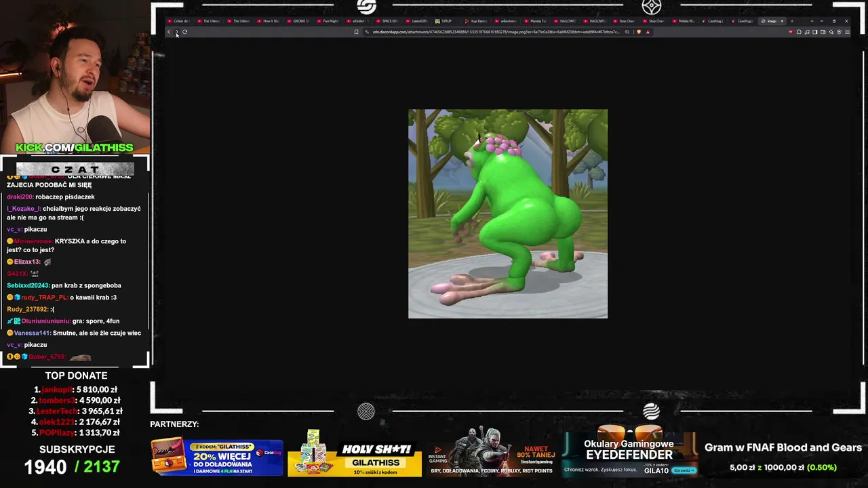The width and height of the screenshot is (868, 488).
Task: Reload the page with the refresh icon
Action: 184,32
